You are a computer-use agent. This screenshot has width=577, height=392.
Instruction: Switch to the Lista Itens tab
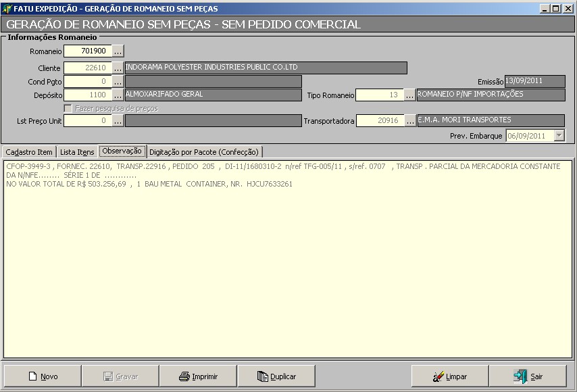click(77, 152)
